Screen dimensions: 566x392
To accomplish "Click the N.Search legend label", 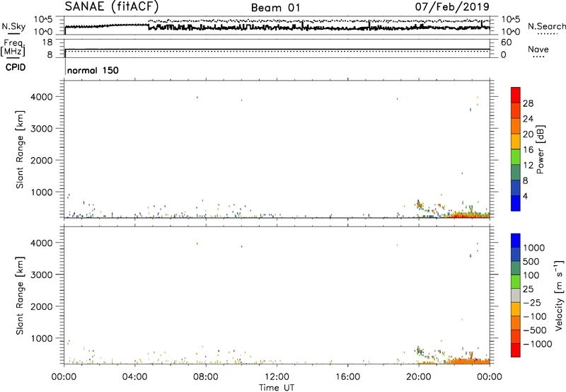I will click(x=546, y=26).
